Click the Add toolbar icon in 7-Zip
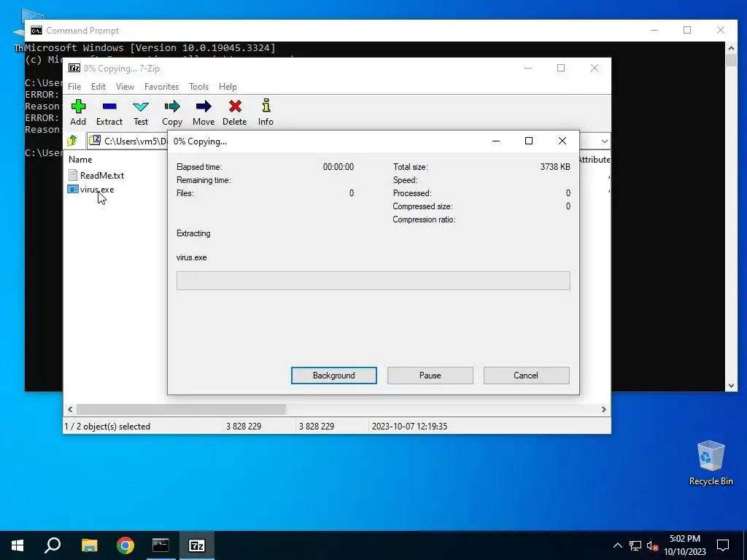The height and width of the screenshot is (560, 747). coord(78,112)
